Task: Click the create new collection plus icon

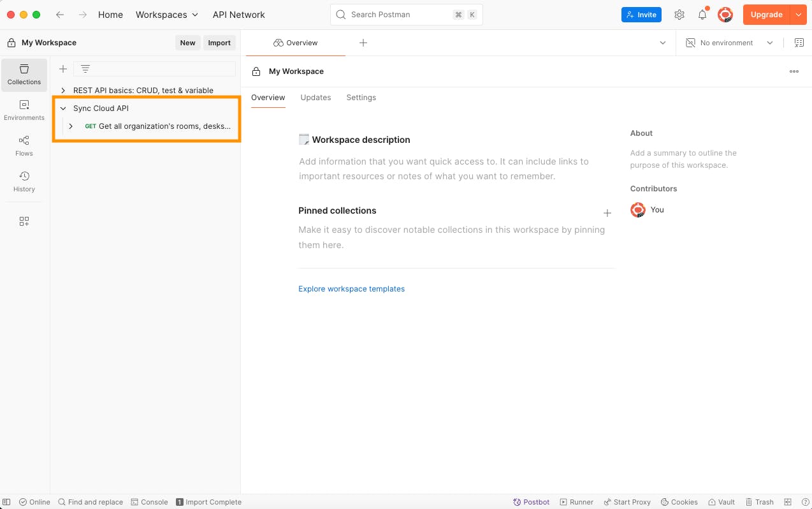Action: click(x=63, y=69)
